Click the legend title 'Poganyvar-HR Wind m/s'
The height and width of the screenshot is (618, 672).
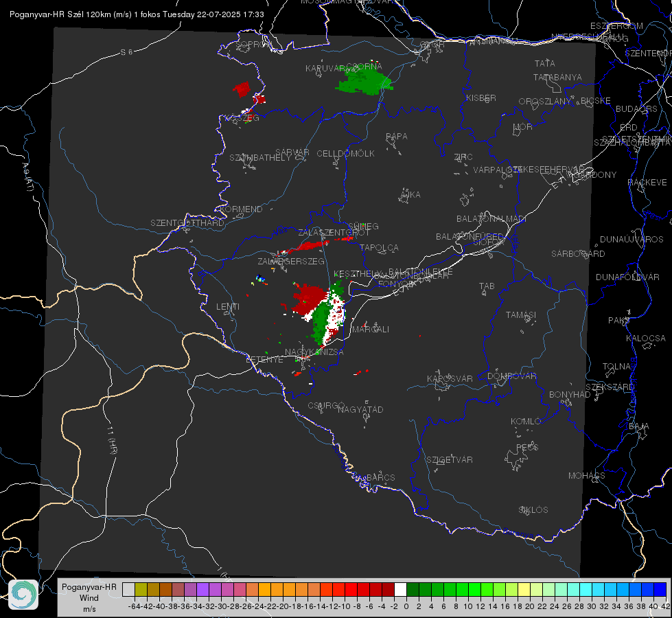[89, 598]
